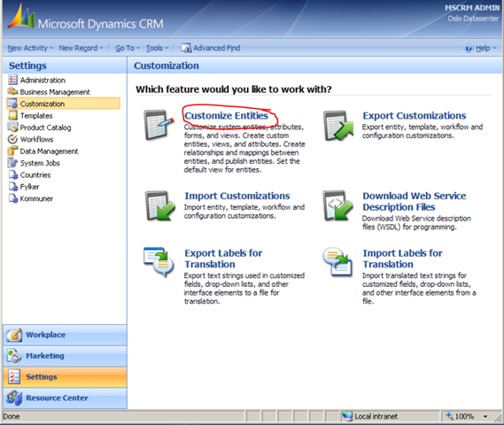Click the Advanced Find binoculars icon
Viewport: 504px width, 425px height.
(x=186, y=48)
